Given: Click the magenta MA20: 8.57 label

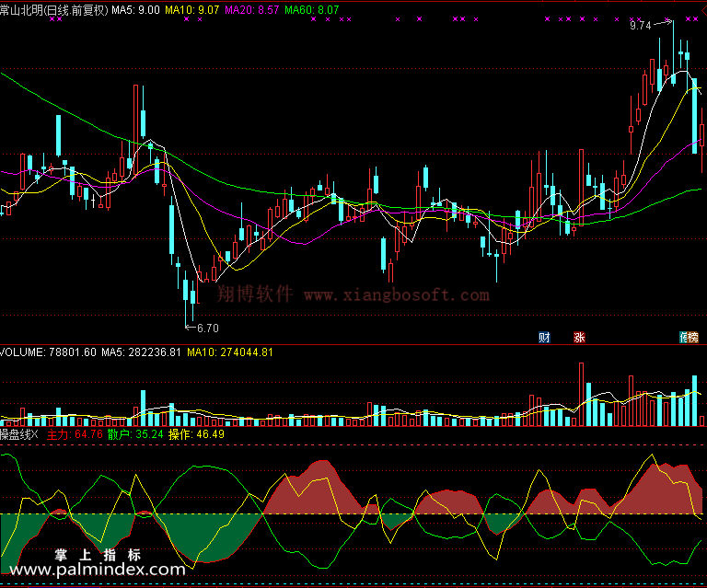Looking at the screenshot, I should [252, 10].
